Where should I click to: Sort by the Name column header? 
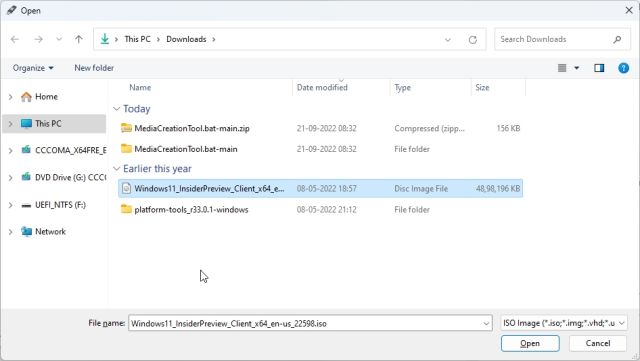pos(140,87)
